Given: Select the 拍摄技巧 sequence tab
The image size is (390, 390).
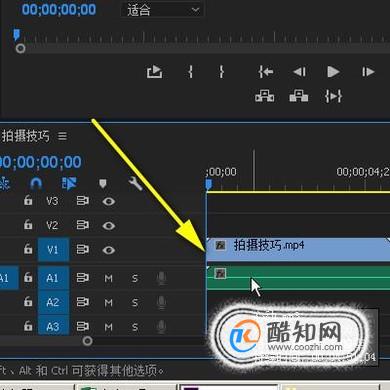Looking at the screenshot, I should (x=25, y=136).
